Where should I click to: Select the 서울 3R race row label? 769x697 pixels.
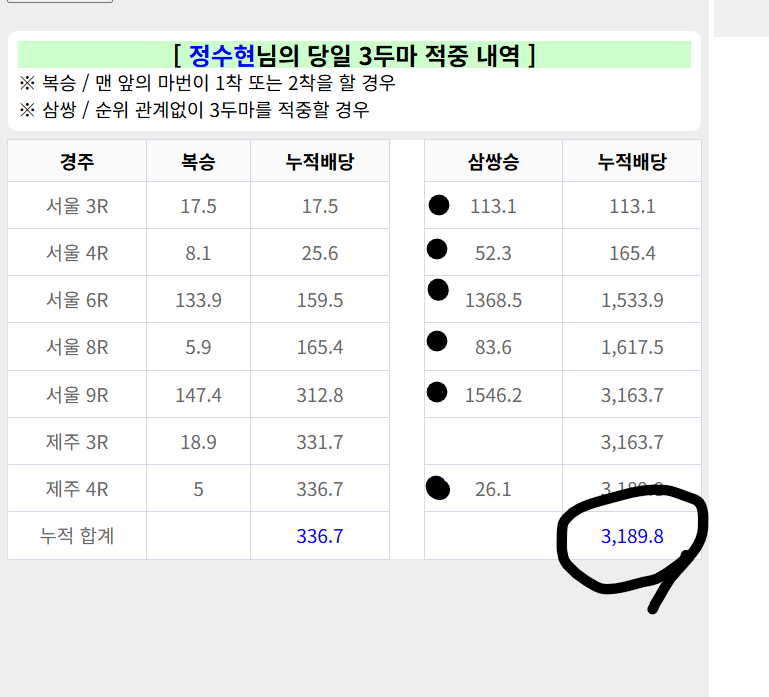[77, 206]
